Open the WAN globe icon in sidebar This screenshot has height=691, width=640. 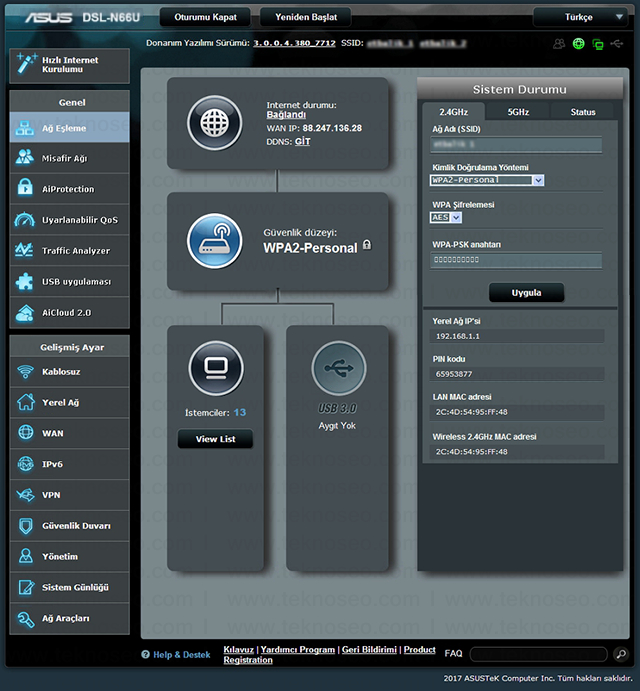point(26,433)
